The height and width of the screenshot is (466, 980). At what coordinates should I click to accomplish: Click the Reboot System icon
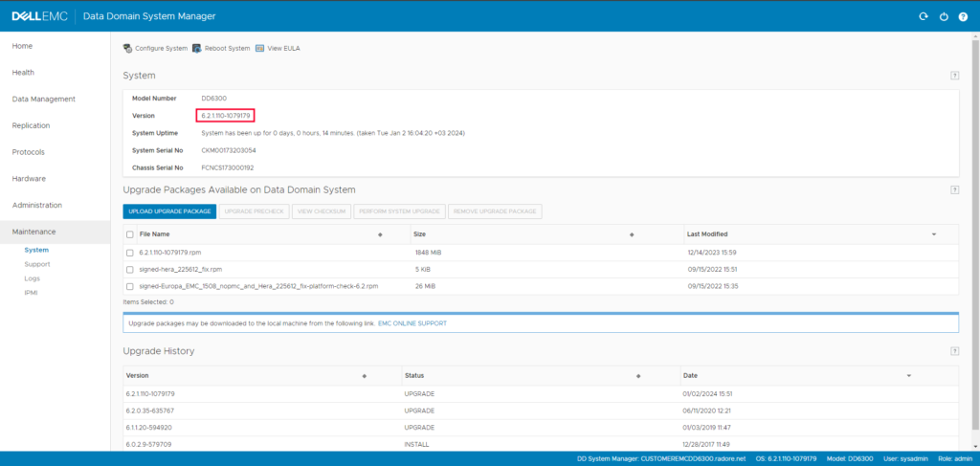[x=196, y=48]
